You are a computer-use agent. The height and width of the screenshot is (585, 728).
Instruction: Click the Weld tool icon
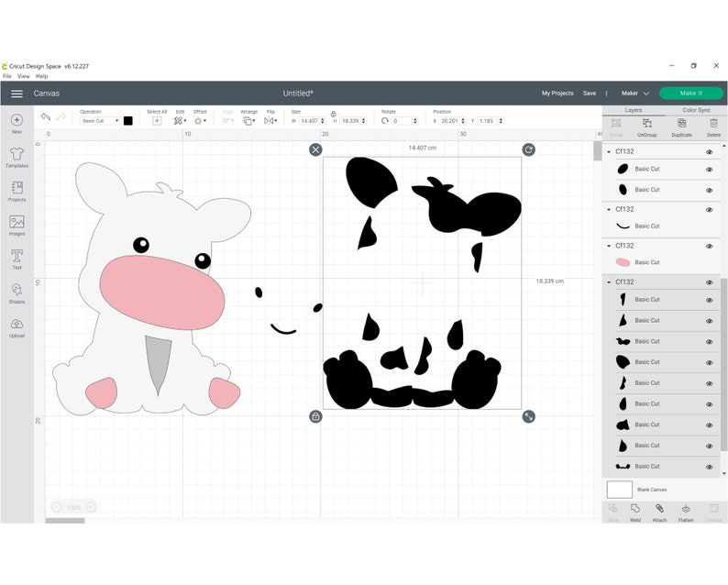coord(635,509)
